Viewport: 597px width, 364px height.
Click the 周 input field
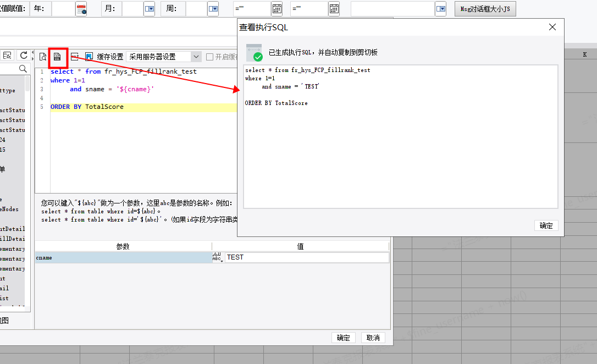click(196, 9)
